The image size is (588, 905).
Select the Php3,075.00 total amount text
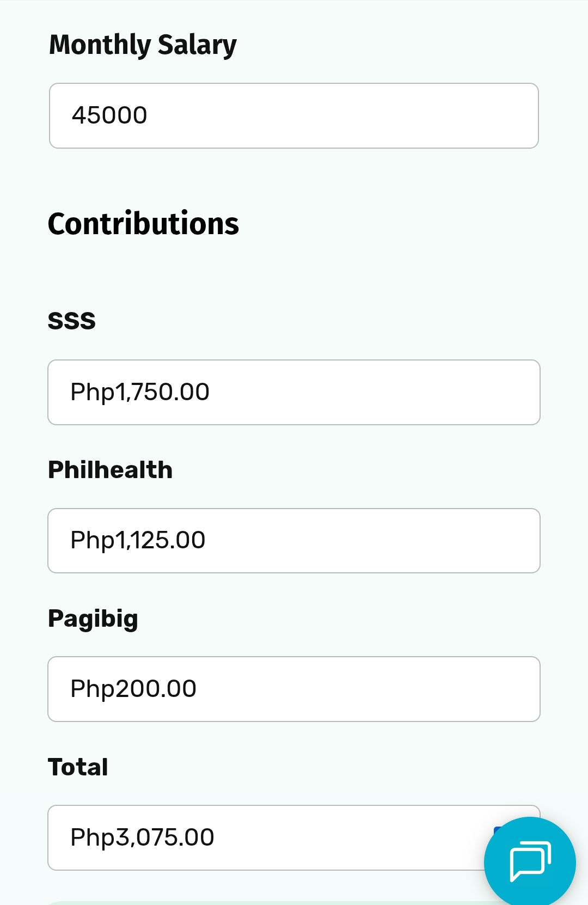[x=142, y=837]
